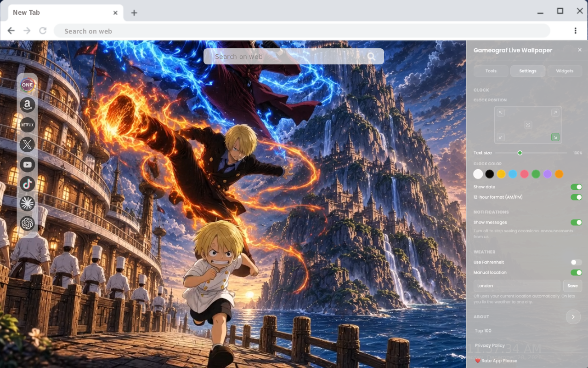Set clock position to top-right

[x=555, y=113]
